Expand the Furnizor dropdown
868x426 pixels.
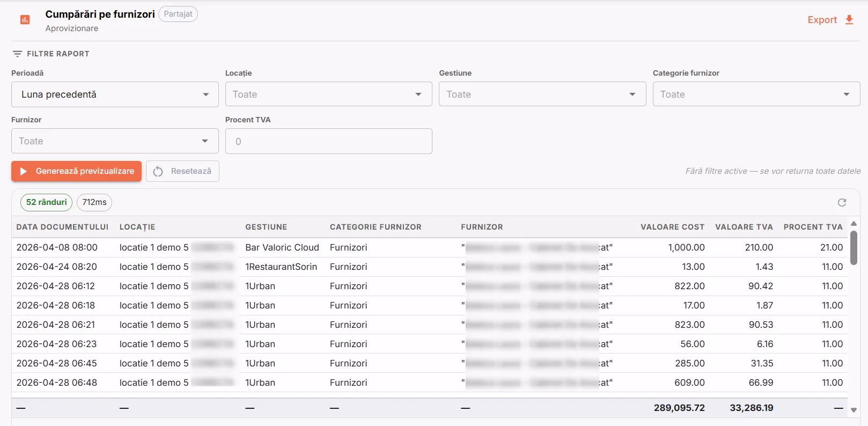coord(115,141)
